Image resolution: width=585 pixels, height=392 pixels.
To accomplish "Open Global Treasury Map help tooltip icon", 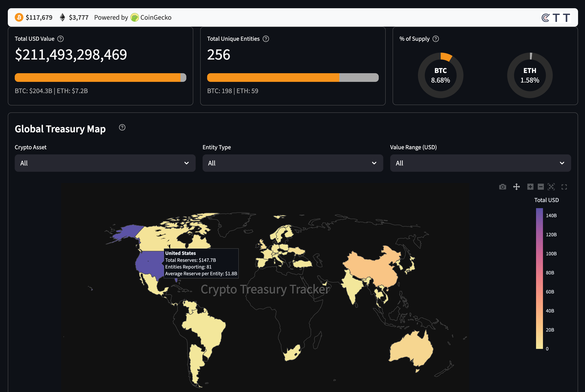I will 122,128.
